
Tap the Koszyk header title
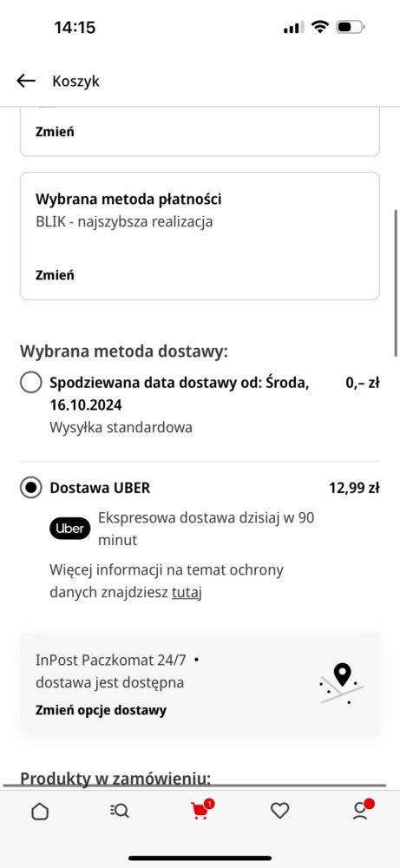[x=75, y=81]
